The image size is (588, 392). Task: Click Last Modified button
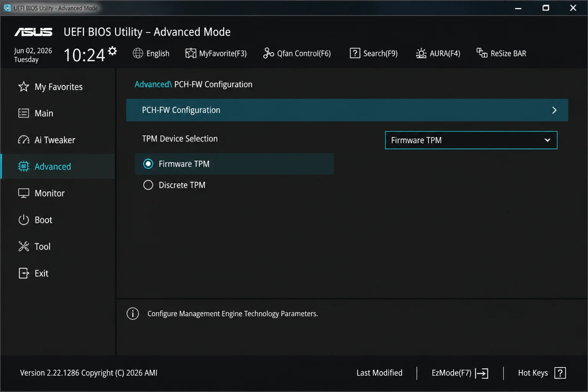(x=379, y=373)
